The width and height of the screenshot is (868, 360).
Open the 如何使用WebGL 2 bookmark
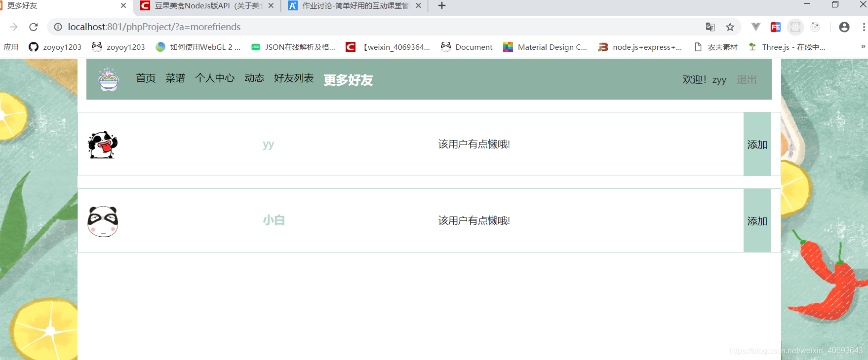point(198,47)
